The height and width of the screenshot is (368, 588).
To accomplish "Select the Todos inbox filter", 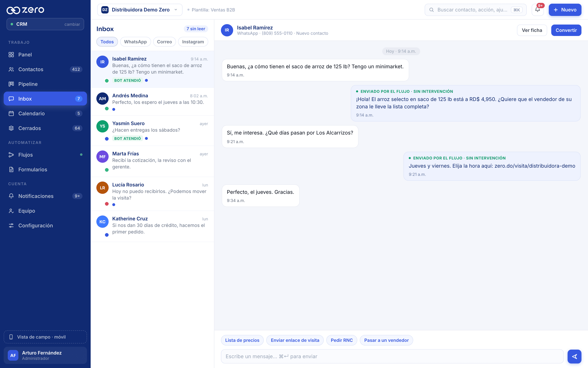I will click(107, 42).
